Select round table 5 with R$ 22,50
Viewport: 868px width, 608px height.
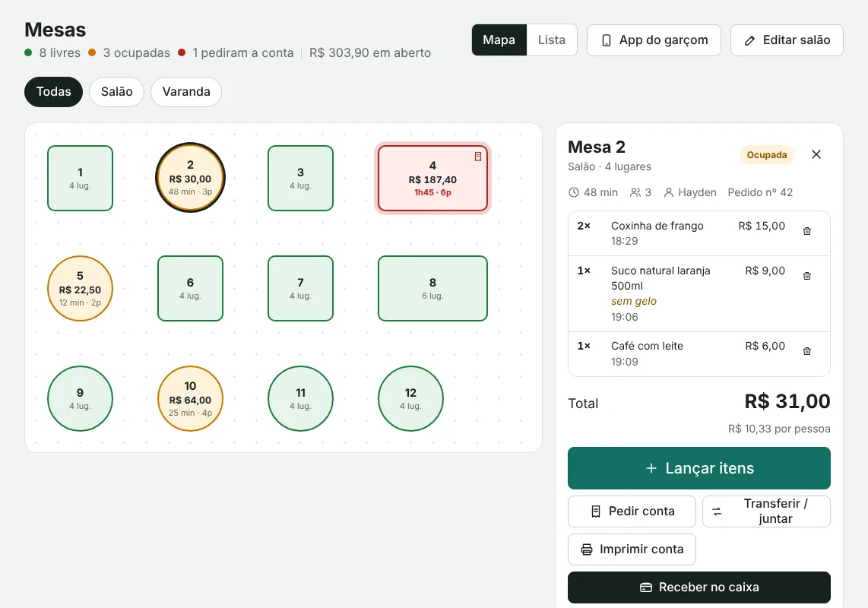(x=81, y=289)
